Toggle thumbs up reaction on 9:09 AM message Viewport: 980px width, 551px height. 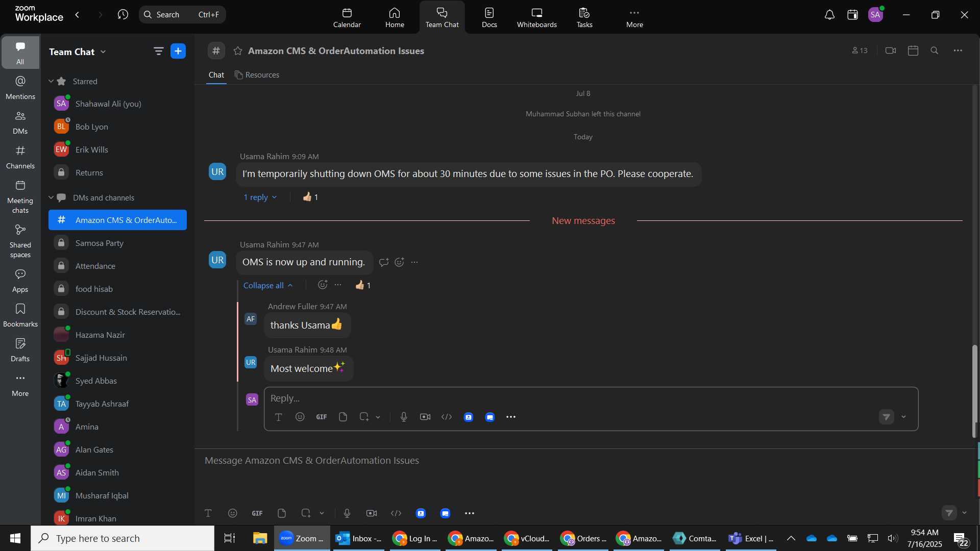click(x=310, y=197)
